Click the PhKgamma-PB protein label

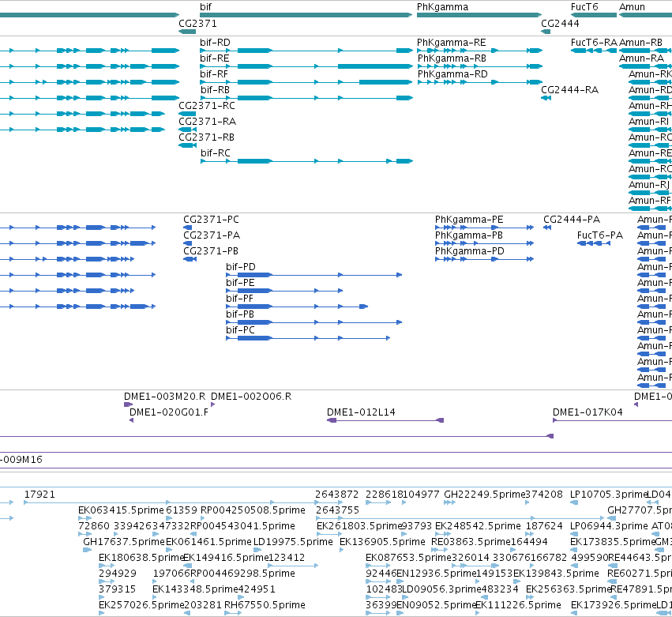pos(469,235)
